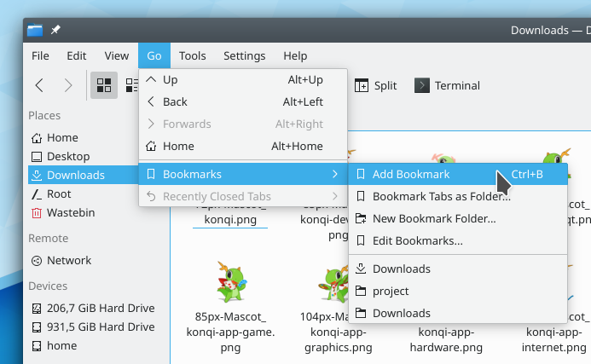Select the 931,5 GiB Hard Drive device
This screenshot has width=591, height=364.
point(100,326)
